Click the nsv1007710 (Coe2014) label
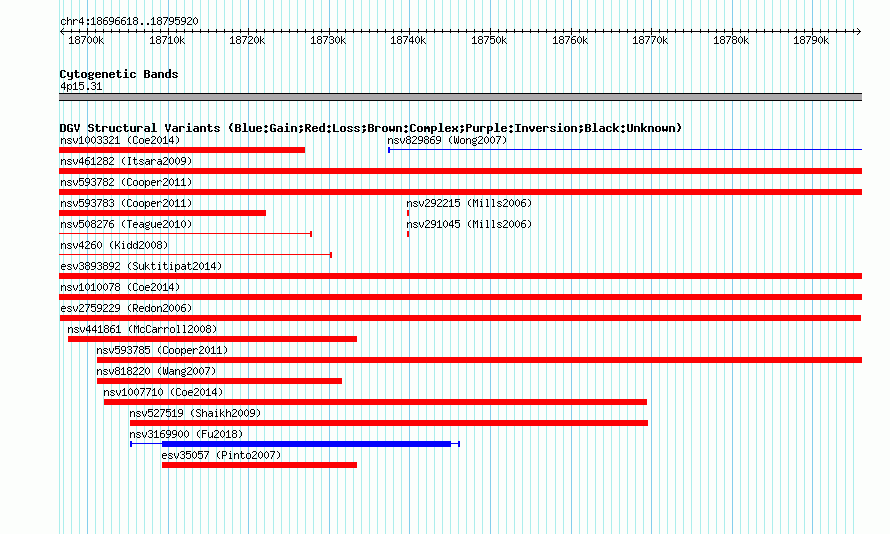The height and width of the screenshot is (534, 890). (x=163, y=392)
